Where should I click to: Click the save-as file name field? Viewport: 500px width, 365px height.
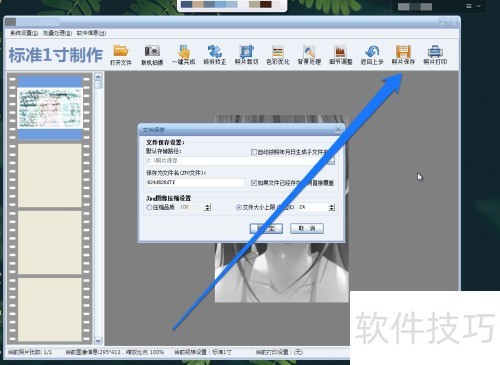[195, 183]
